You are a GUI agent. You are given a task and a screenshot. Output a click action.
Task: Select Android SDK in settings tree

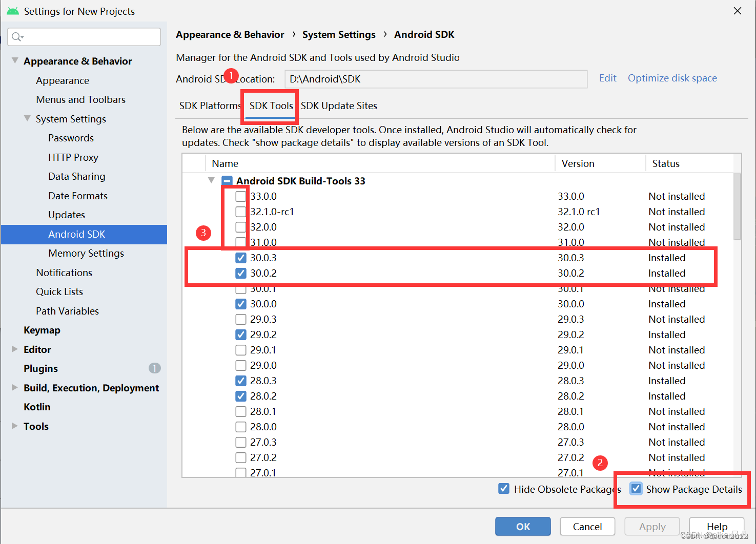[77, 234]
